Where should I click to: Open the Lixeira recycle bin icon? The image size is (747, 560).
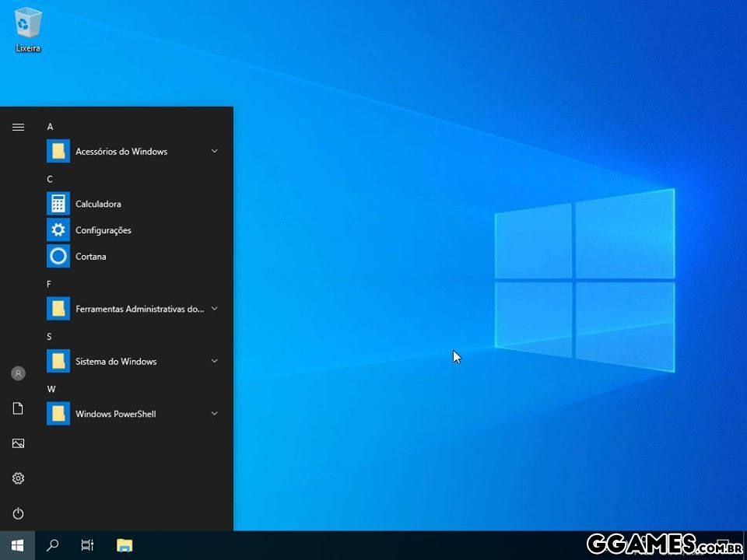pyautogui.click(x=28, y=30)
